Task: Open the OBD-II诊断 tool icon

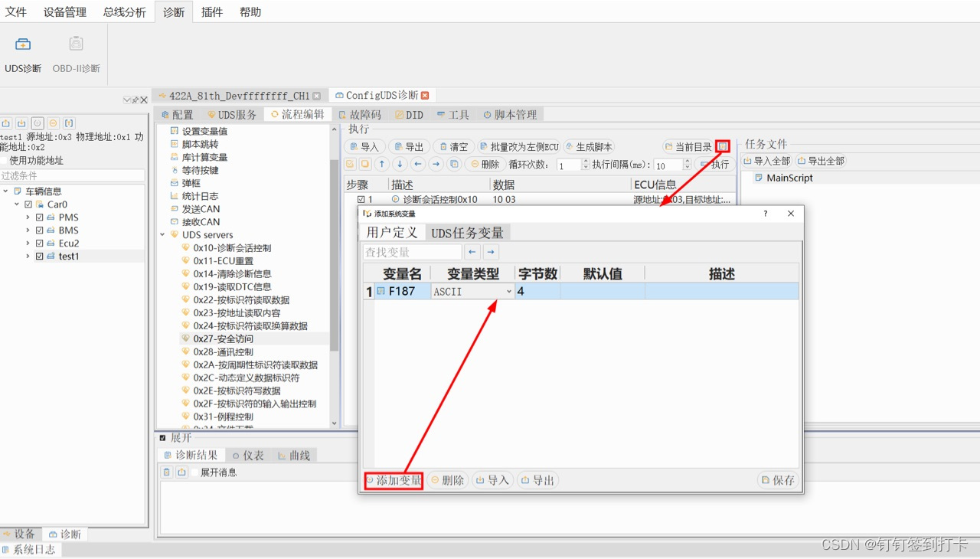Action: click(76, 44)
